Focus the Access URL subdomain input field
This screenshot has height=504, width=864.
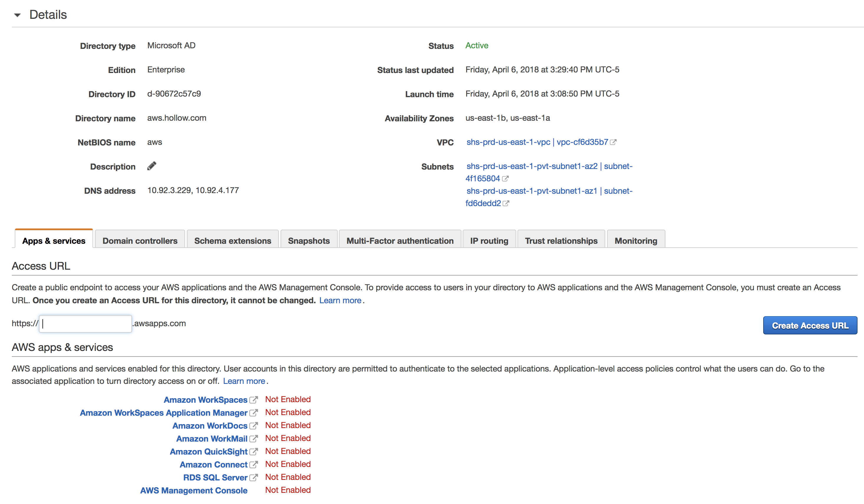[x=85, y=324]
